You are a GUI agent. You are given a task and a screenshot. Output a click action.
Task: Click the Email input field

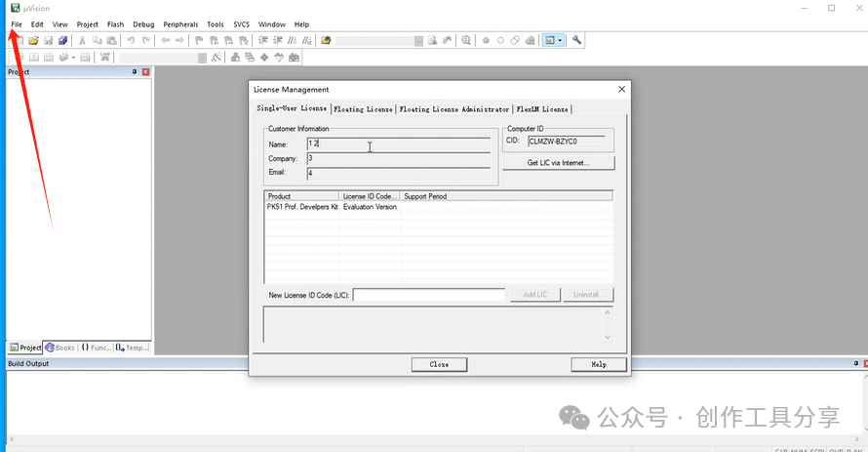click(x=399, y=173)
